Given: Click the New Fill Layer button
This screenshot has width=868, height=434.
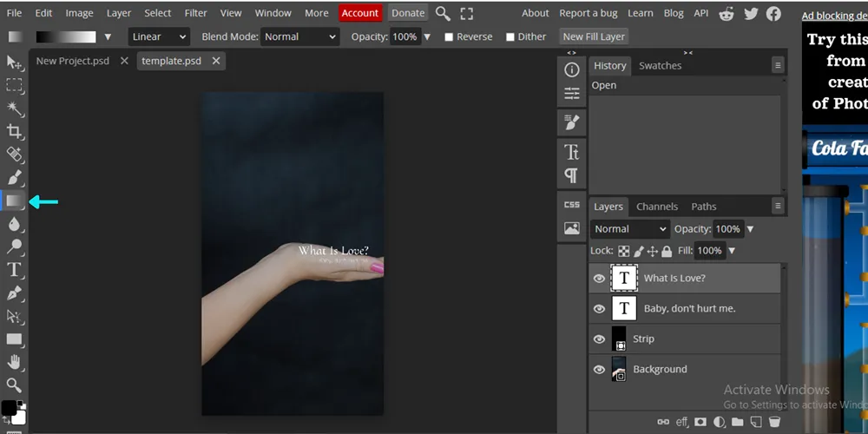Looking at the screenshot, I should point(594,37).
